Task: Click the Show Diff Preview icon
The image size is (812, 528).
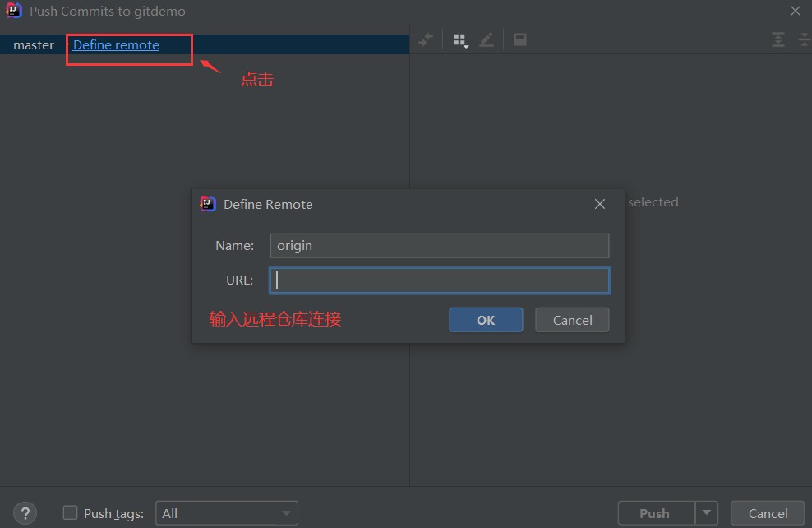Action: [x=519, y=39]
